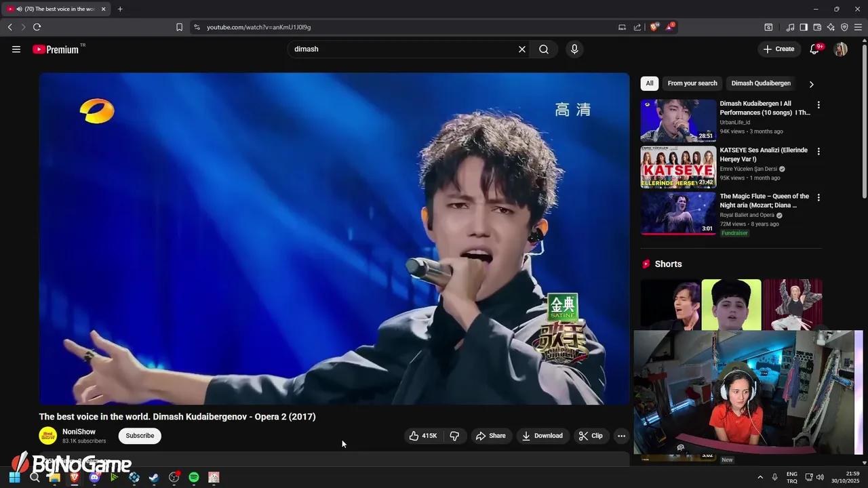This screenshot has height=488, width=868.
Task: Open Royal Ballet and Opera channel
Action: pyautogui.click(x=747, y=215)
